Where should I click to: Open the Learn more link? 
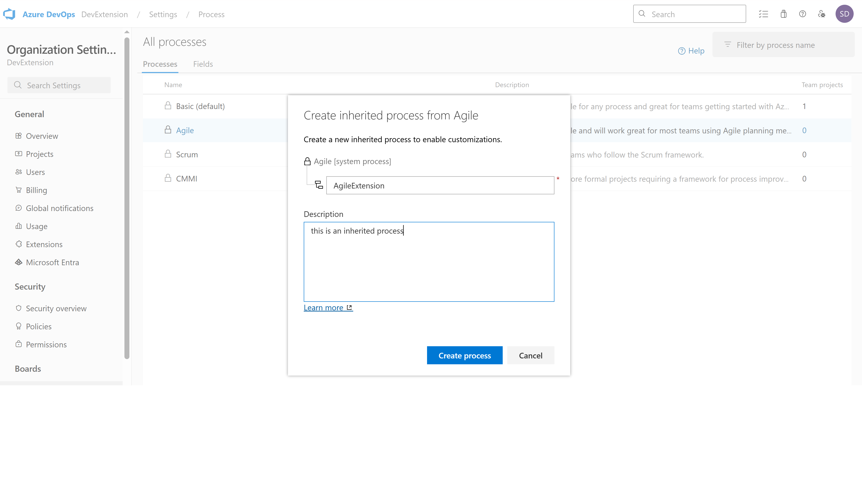[x=323, y=307]
